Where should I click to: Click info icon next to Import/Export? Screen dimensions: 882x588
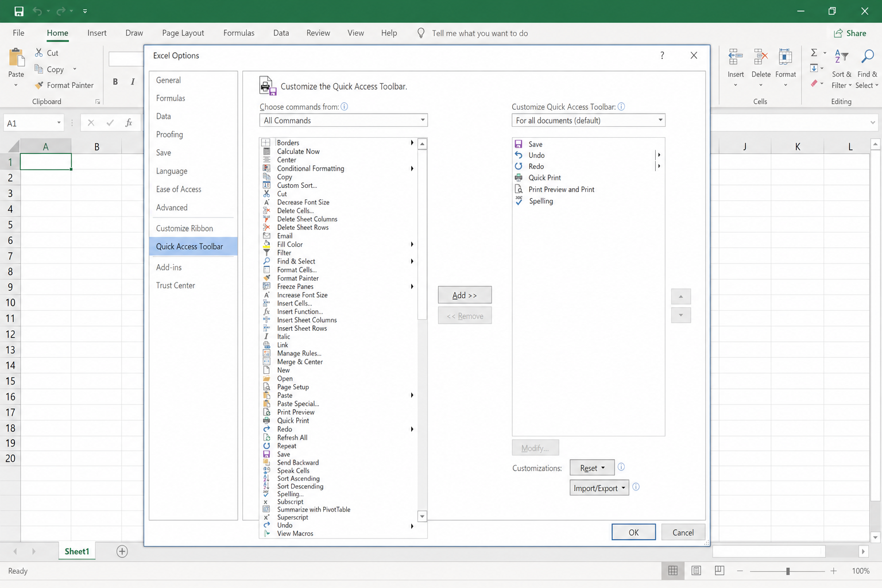click(636, 487)
